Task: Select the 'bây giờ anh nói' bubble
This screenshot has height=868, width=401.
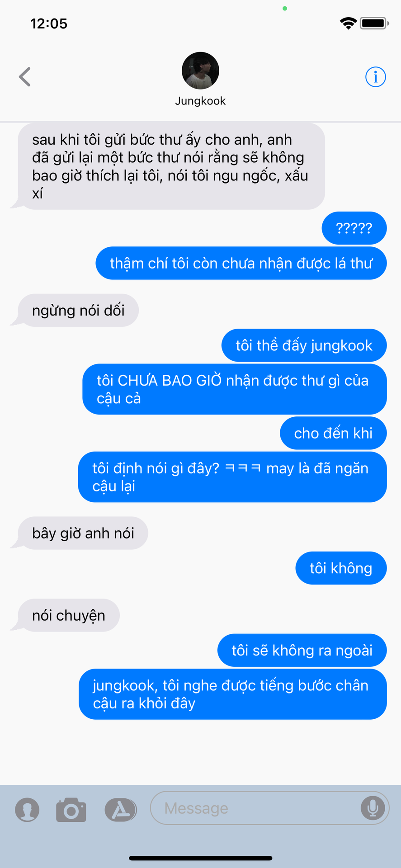Action: click(83, 533)
